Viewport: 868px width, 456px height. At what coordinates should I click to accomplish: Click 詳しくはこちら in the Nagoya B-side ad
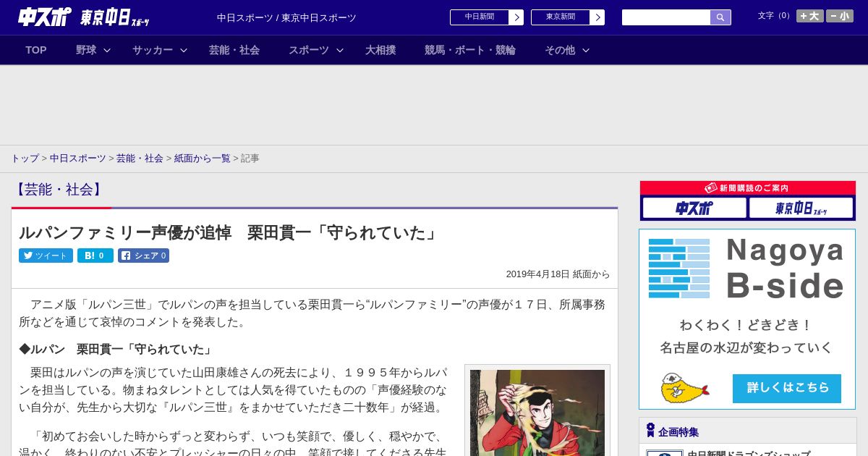click(787, 389)
